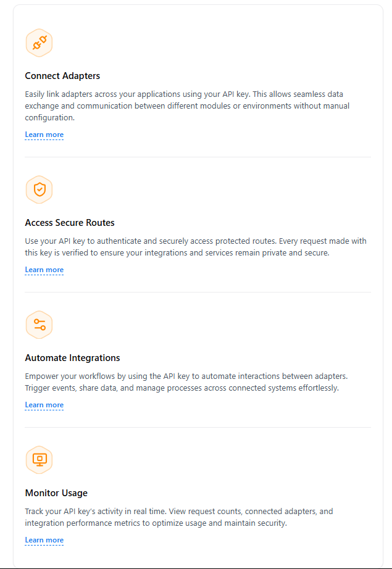The width and height of the screenshot is (392, 569).
Task: Click the sliders icon above Automate Integrations
Action: click(39, 325)
